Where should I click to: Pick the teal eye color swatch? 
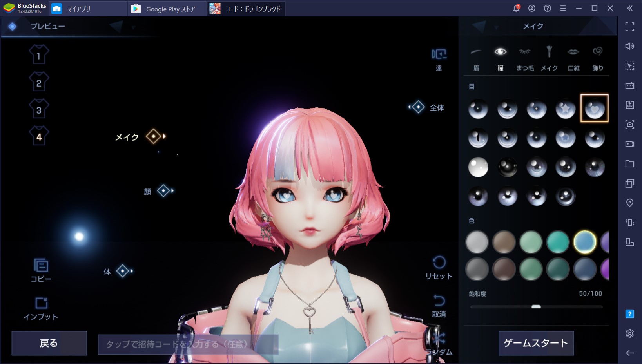click(558, 242)
